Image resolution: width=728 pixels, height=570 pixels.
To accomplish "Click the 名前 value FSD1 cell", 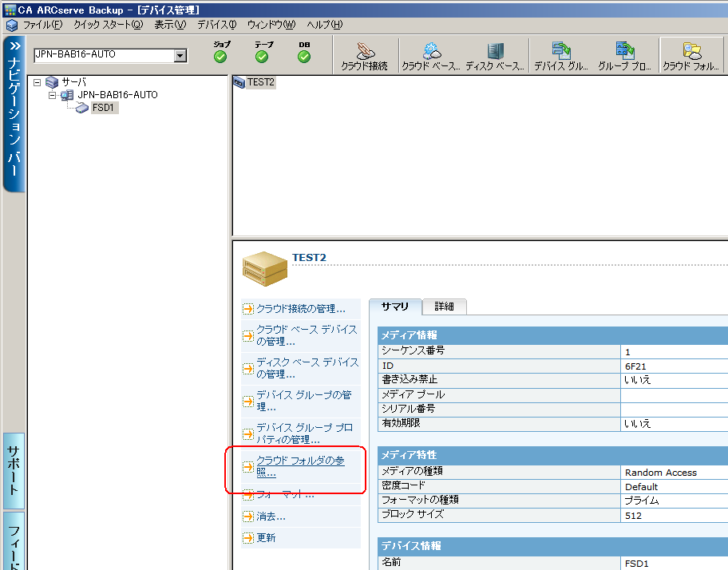I will pyautogui.click(x=675, y=563).
